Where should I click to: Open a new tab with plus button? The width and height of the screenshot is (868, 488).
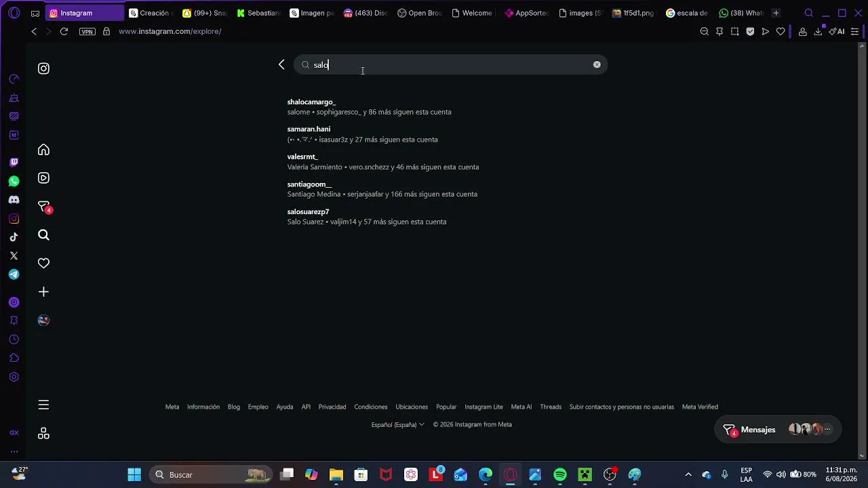(776, 13)
